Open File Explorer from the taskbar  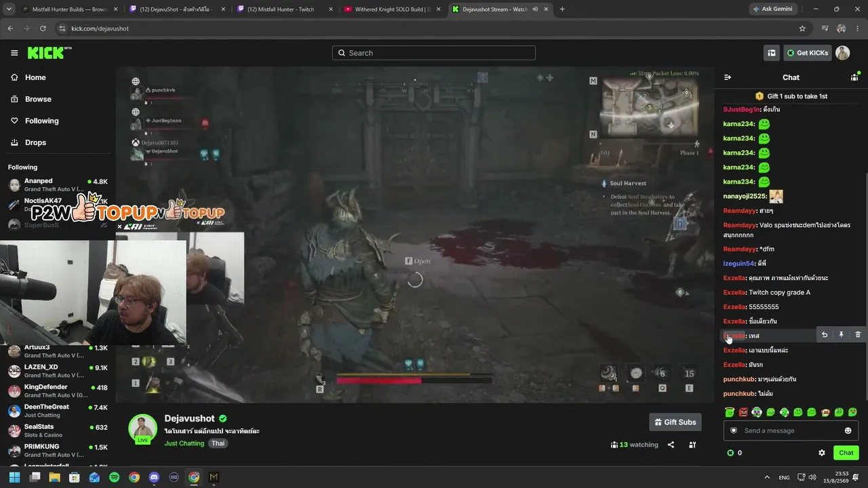click(54, 477)
